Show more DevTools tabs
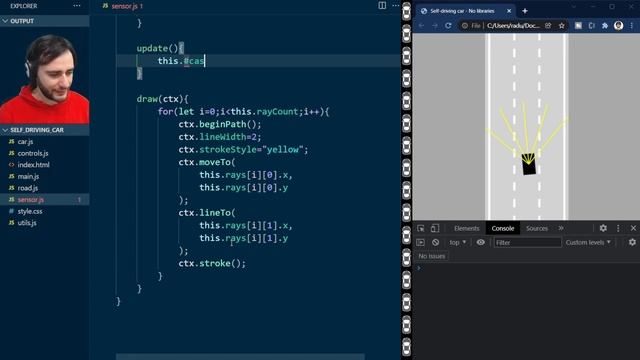This screenshot has width=640, height=360. pyautogui.click(x=561, y=228)
